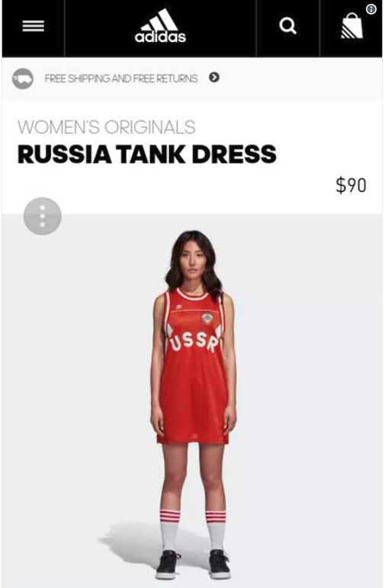The width and height of the screenshot is (385, 588).
Task: Open the three-dot options button
Action: [x=43, y=216]
